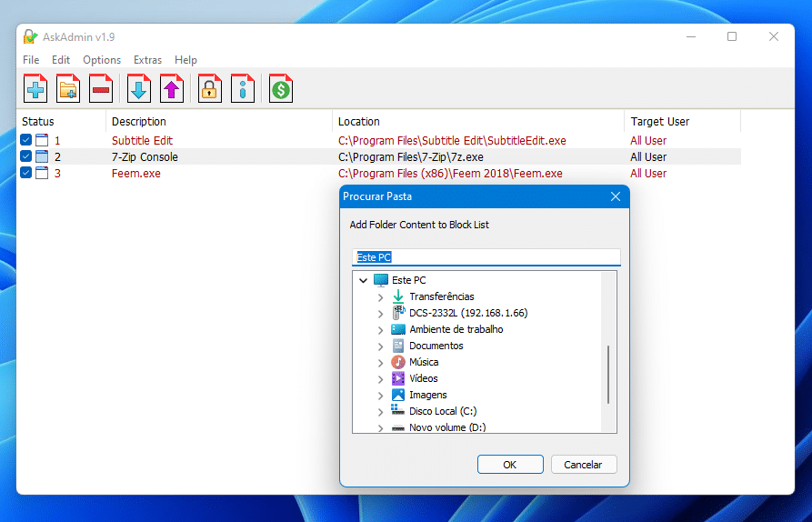Click the Export list (purple up arrow) icon

click(172, 88)
